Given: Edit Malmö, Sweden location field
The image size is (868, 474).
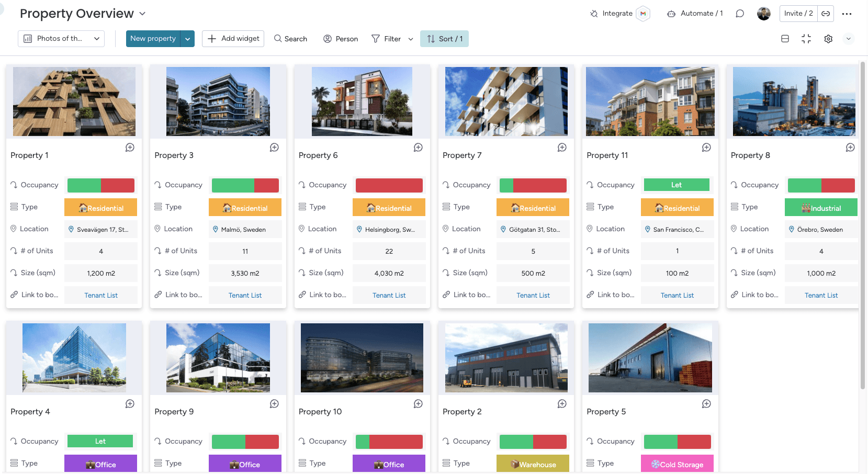Looking at the screenshot, I should pyautogui.click(x=245, y=230).
